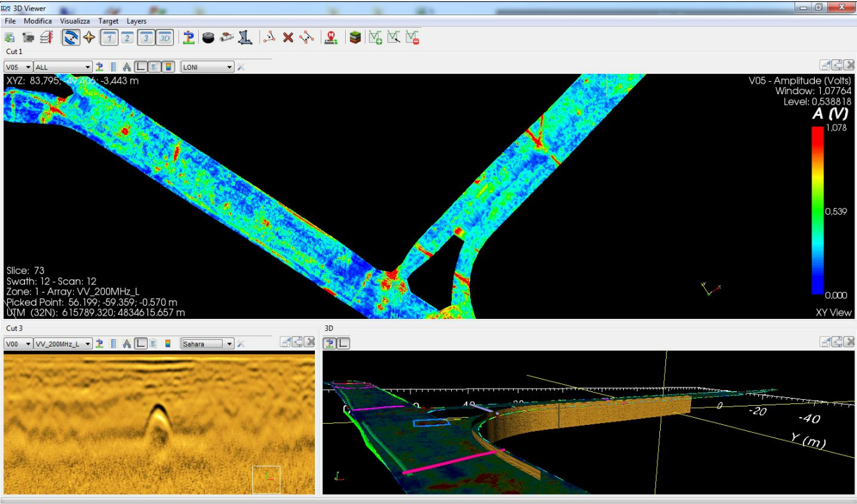
Task: Click the compass star navigation icon
Action: click(x=89, y=38)
